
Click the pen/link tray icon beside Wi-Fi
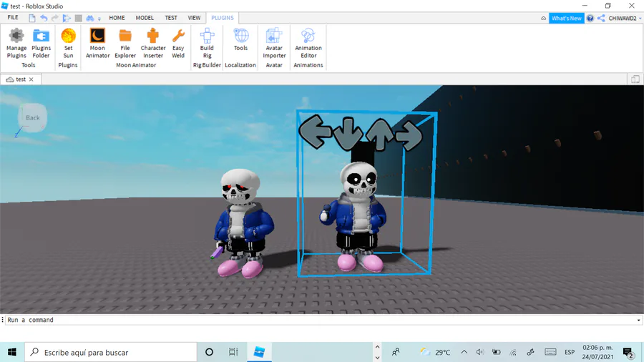[x=531, y=352]
